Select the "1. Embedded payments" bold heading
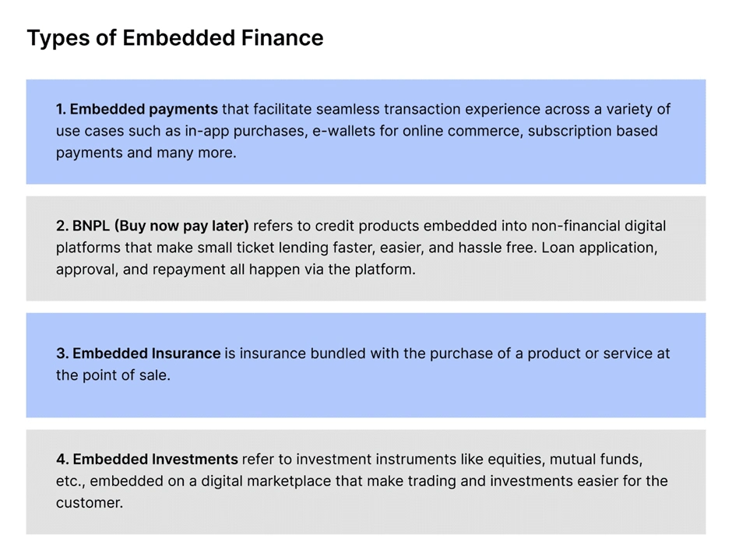 coord(136,109)
